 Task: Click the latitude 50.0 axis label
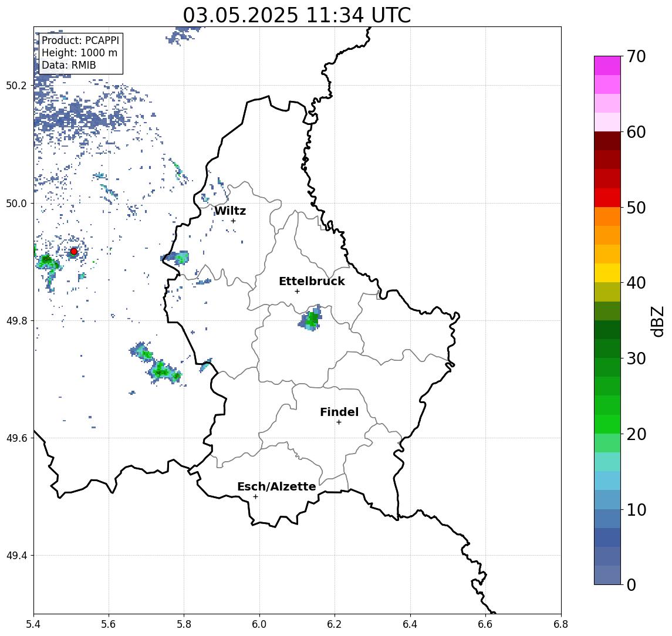[16, 203]
